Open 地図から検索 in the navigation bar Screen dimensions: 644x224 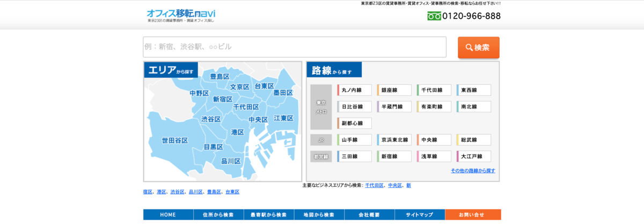[x=319, y=215]
